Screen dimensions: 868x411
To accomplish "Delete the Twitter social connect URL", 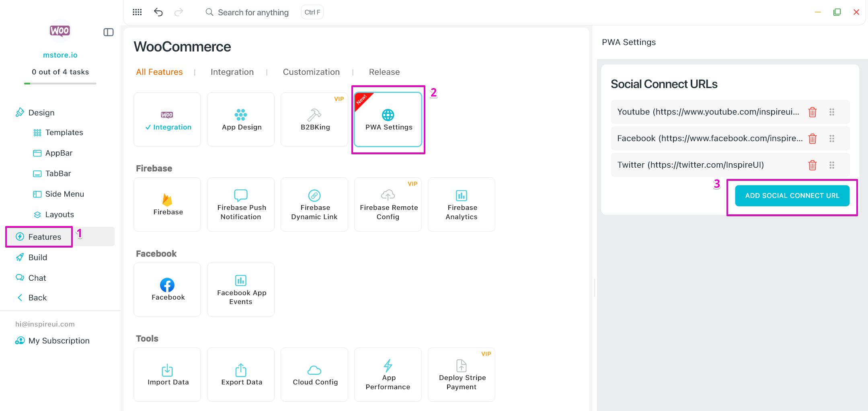I will 812,165.
